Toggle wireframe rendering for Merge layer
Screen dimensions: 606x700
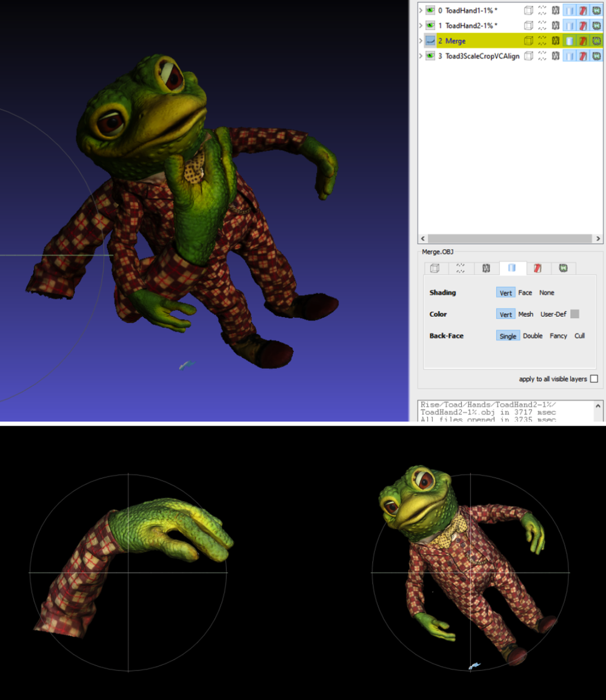(556, 41)
